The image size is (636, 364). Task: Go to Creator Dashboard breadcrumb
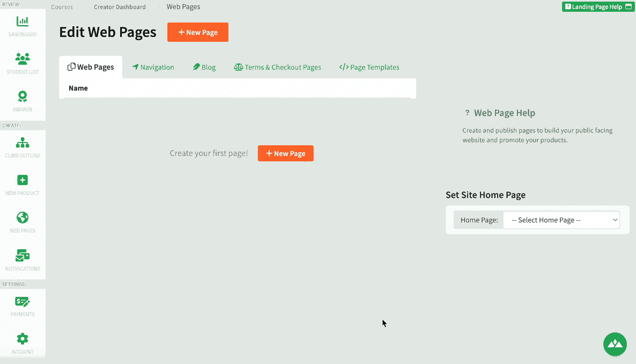tap(120, 7)
